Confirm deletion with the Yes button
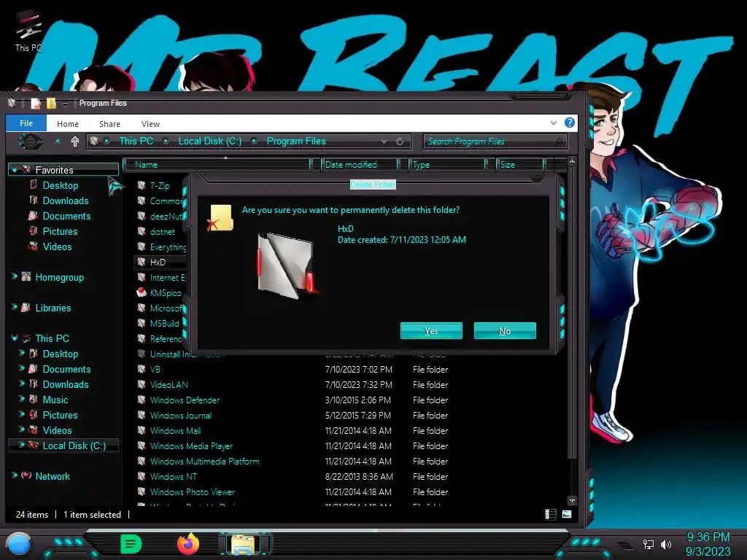This screenshot has height=560, width=747. [x=431, y=331]
